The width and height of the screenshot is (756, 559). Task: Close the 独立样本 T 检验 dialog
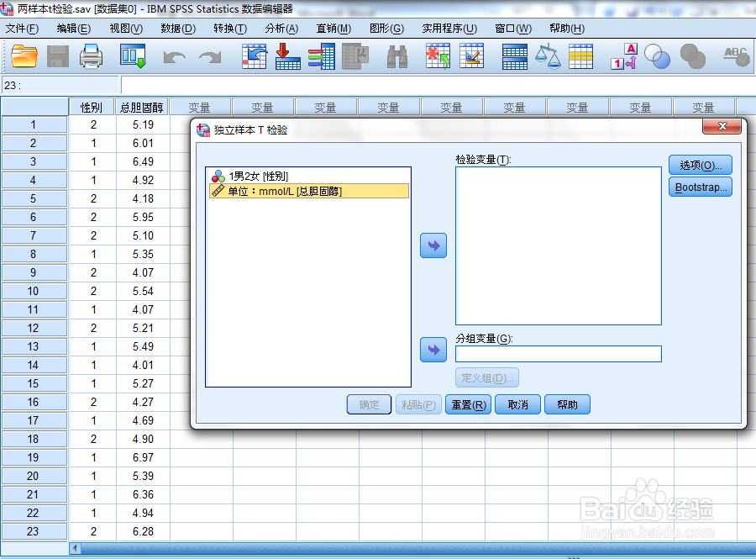722,126
